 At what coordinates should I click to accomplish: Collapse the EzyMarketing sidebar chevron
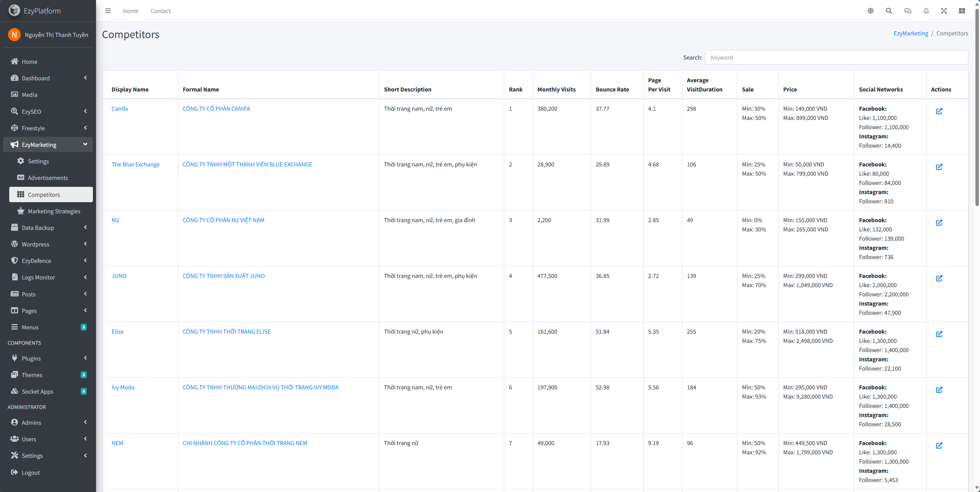85,144
